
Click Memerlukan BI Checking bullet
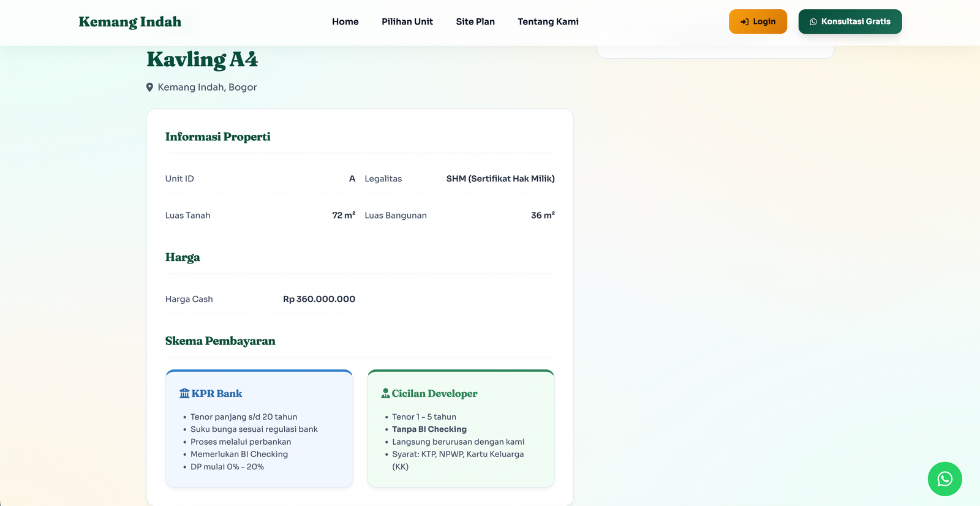(x=239, y=454)
